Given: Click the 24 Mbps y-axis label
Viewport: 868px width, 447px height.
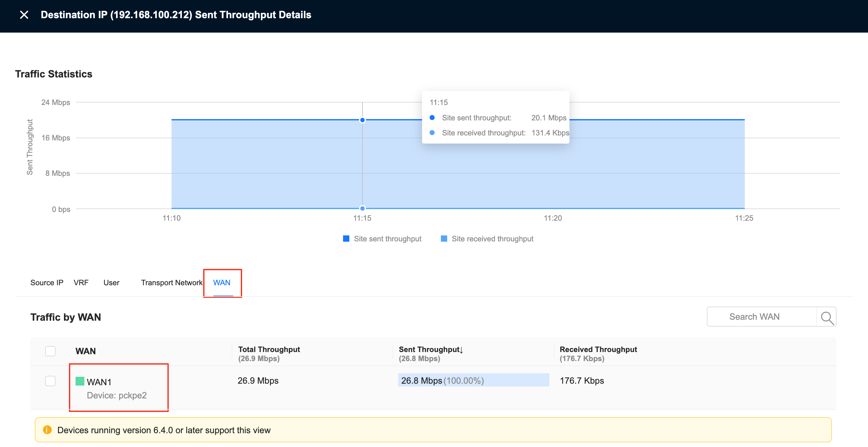Looking at the screenshot, I should (x=56, y=103).
